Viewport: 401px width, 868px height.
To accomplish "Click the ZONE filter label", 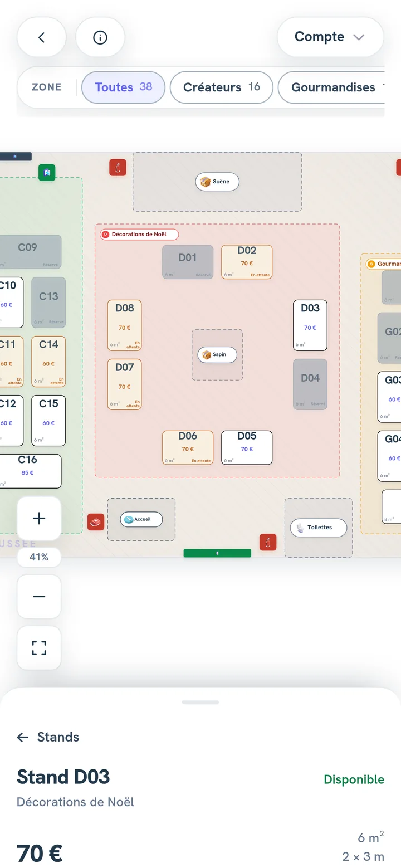I will (47, 87).
